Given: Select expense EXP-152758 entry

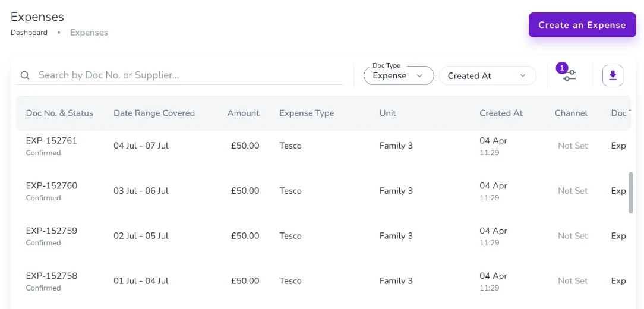Looking at the screenshot, I should pyautogui.click(x=52, y=276).
